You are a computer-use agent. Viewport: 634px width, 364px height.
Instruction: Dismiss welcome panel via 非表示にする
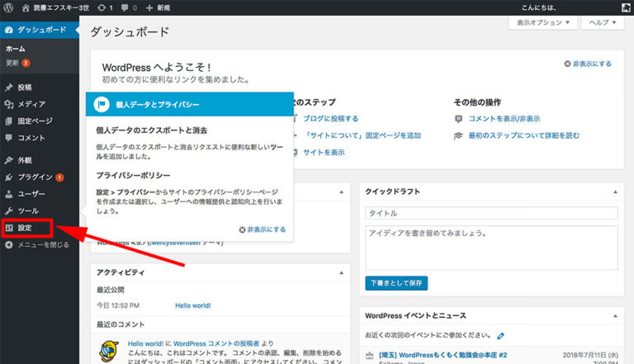click(588, 64)
